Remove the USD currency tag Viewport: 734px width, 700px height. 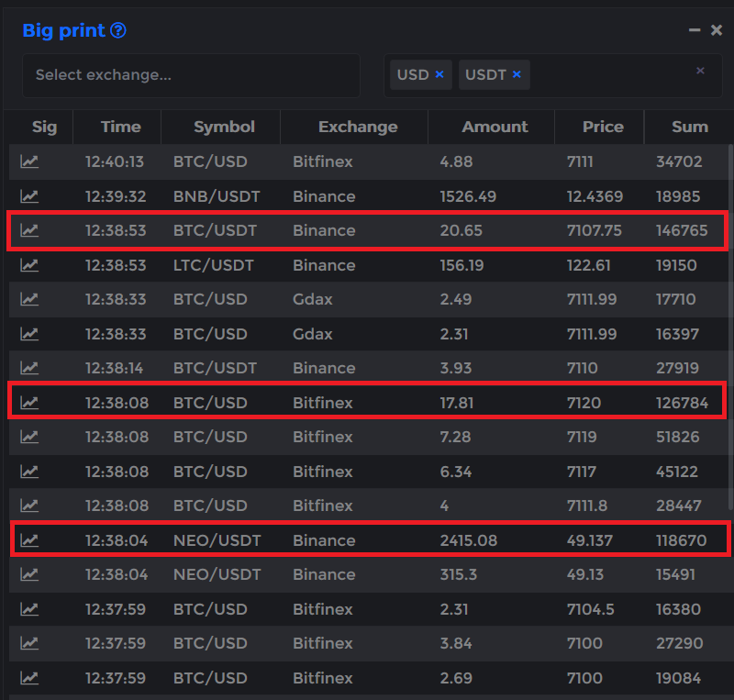pos(439,74)
